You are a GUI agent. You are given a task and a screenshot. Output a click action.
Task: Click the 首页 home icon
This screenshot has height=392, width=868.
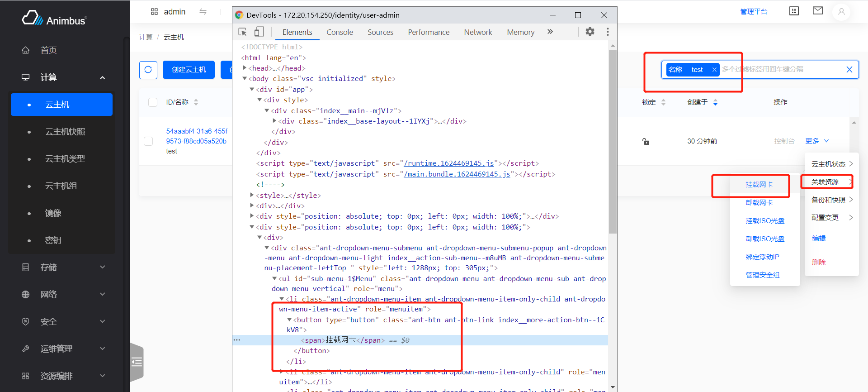(x=26, y=50)
